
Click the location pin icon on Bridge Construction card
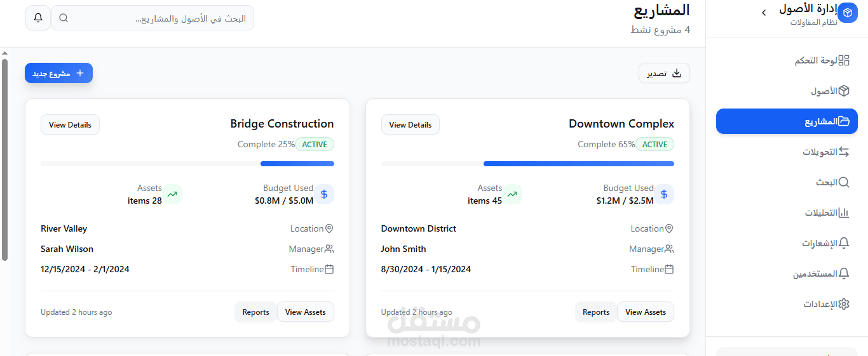click(x=329, y=228)
